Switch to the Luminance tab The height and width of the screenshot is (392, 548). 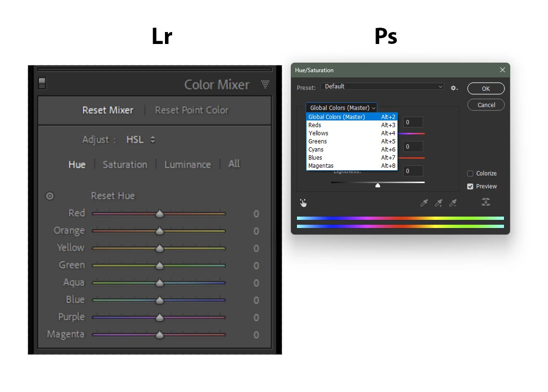[187, 164]
